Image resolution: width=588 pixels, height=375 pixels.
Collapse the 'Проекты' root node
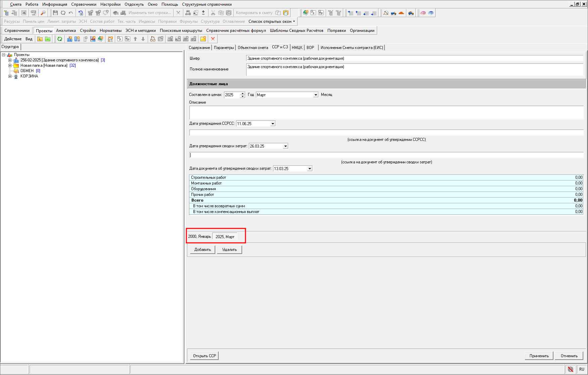[x=4, y=55]
